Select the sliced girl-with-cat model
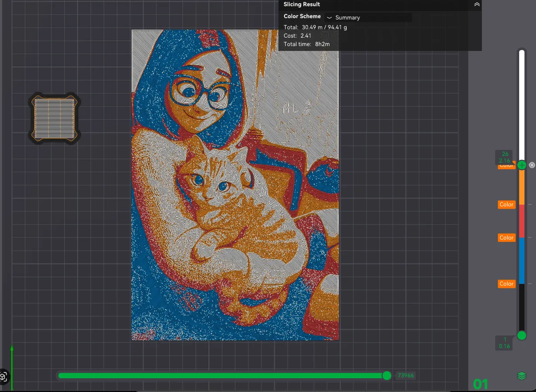Screen dimensions: 536x392 pos(235,185)
